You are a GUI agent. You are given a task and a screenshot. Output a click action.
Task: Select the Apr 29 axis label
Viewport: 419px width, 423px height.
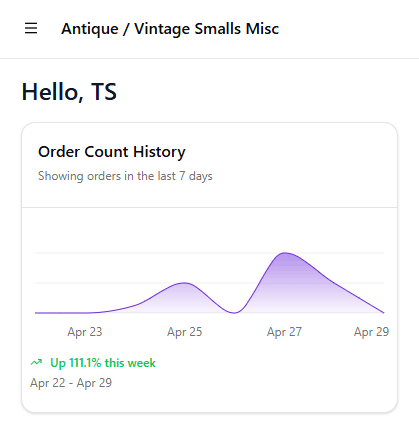pyautogui.click(x=371, y=332)
